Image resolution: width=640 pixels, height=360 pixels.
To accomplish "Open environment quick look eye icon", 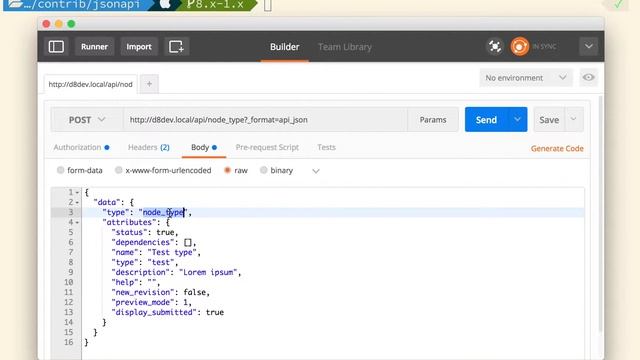I will (x=588, y=78).
